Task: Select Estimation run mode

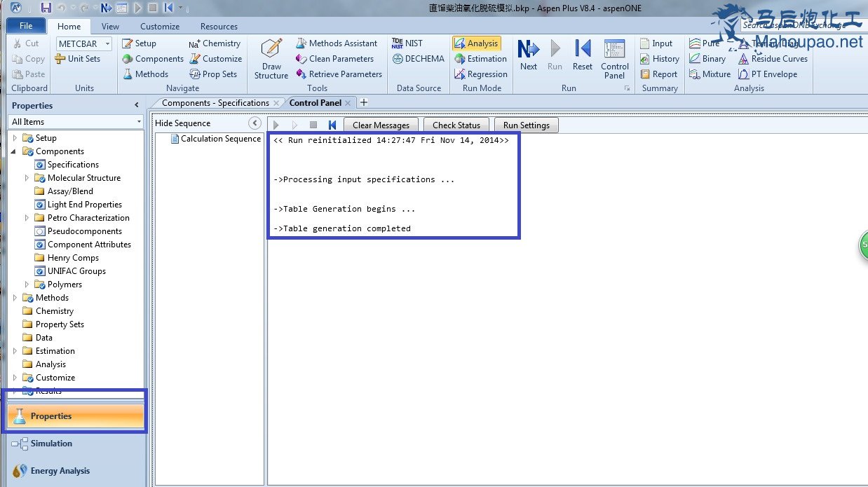Action: [x=480, y=59]
